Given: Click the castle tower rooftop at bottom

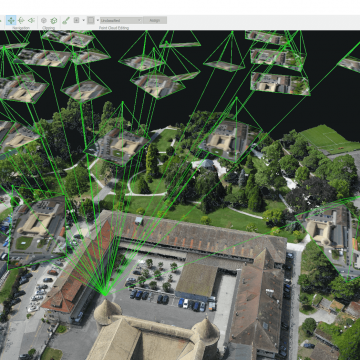Looking at the screenshot, I should point(107,312).
